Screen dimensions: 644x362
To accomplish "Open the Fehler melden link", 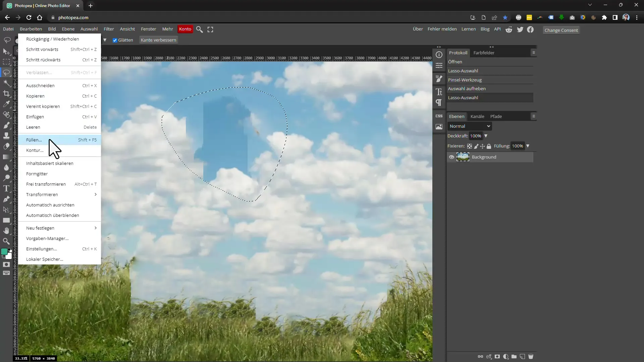I will (442, 29).
